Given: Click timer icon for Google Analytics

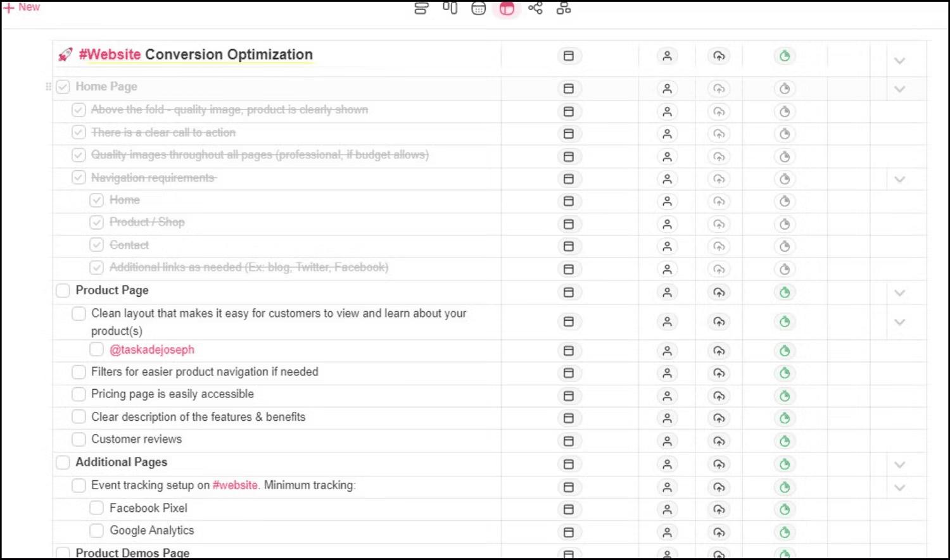Looking at the screenshot, I should [785, 532].
